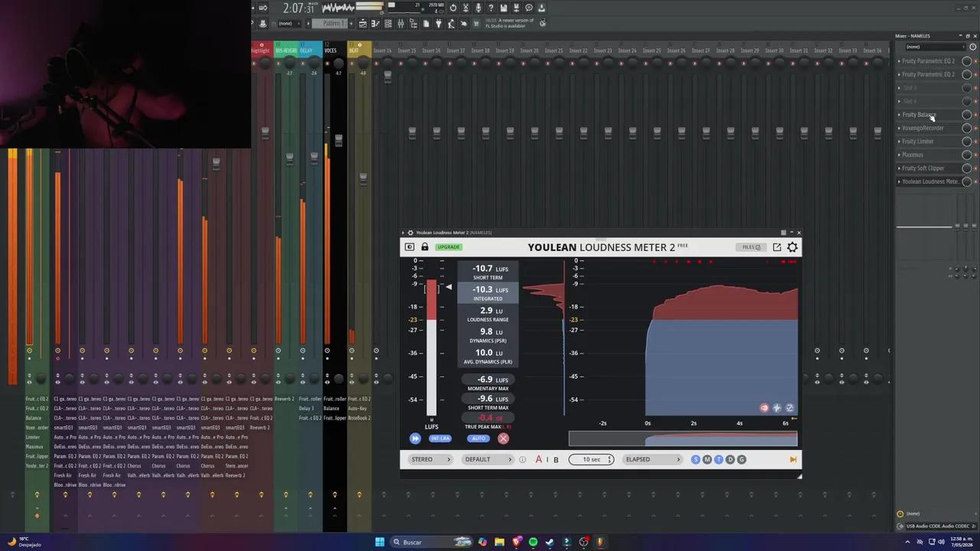This screenshot has width=980, height=551.
Task: Open Spotify from the taskbar
Action: 533,542
